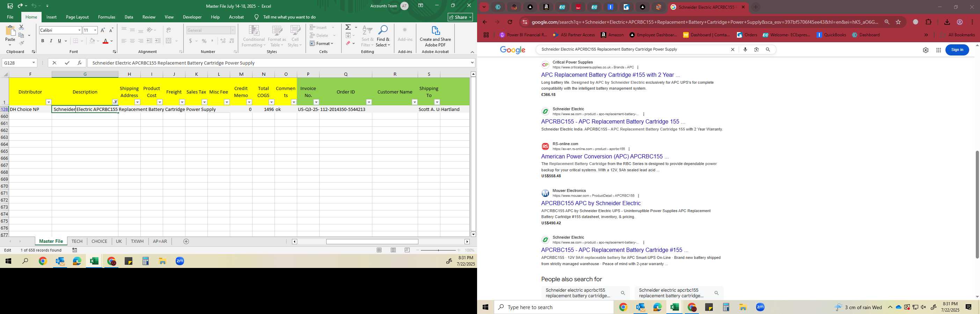Image resolution: width=980 pixels, height=314 pixels.
Task: Click Conditional Formatting icon
Action: point(254,36)
